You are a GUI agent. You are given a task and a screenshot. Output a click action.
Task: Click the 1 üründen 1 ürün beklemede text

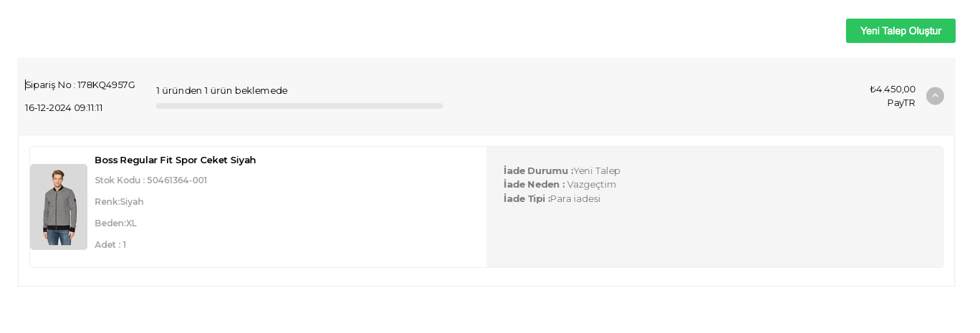pyautogui.click(x=221, y=90)
